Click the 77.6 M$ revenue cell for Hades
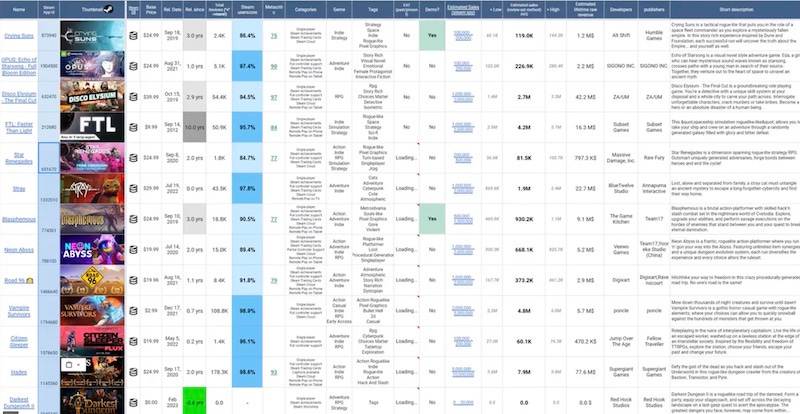The width and height of the screenshot is (800, 414). click(x=585, y=372)
